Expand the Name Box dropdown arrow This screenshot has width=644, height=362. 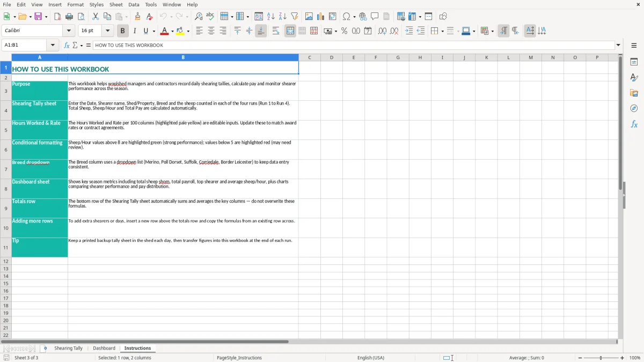[x=53, y=46]
